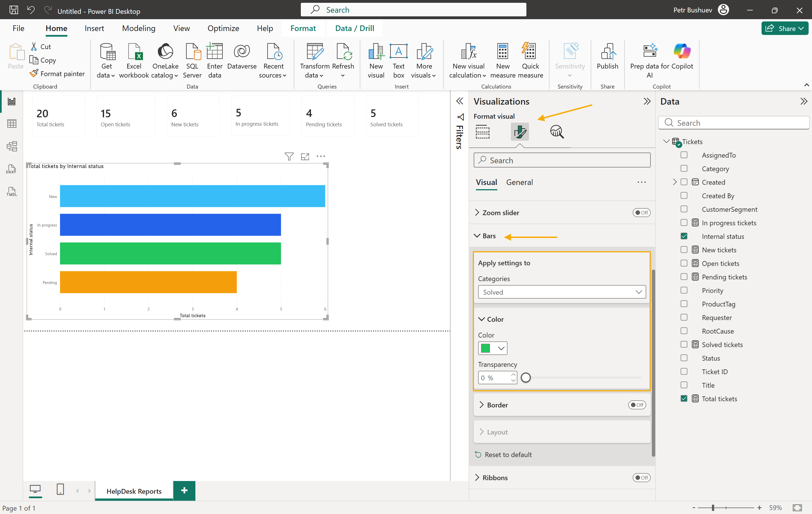Insert a New visual

point(376,61)
